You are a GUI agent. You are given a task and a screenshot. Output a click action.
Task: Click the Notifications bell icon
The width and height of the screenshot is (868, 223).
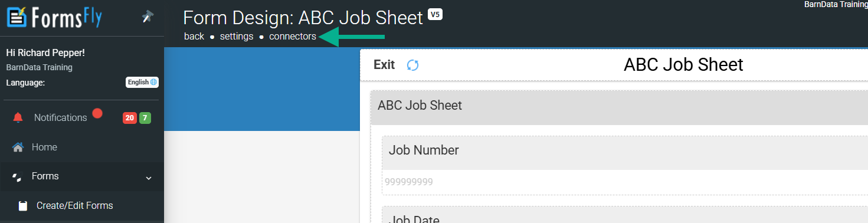coord(18,117)
